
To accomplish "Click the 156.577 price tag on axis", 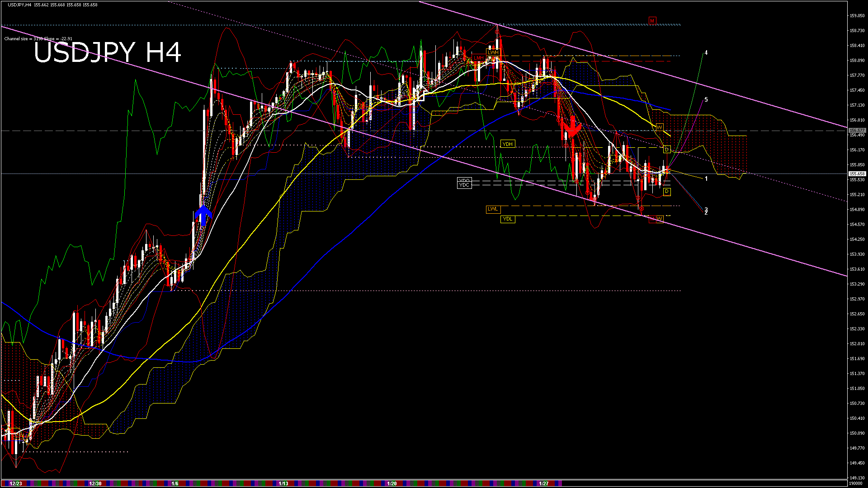I will tap(857, 131).
